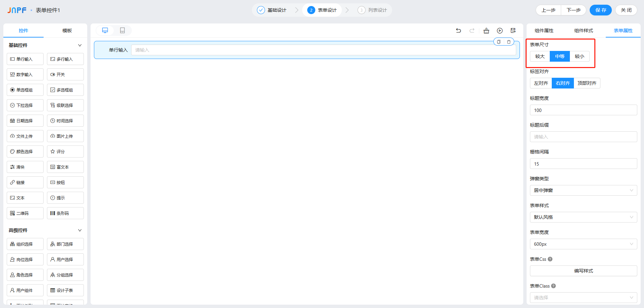Add 评分 rating control from the palette
Screen dimensions: 644x308
(x=65, y=151)
